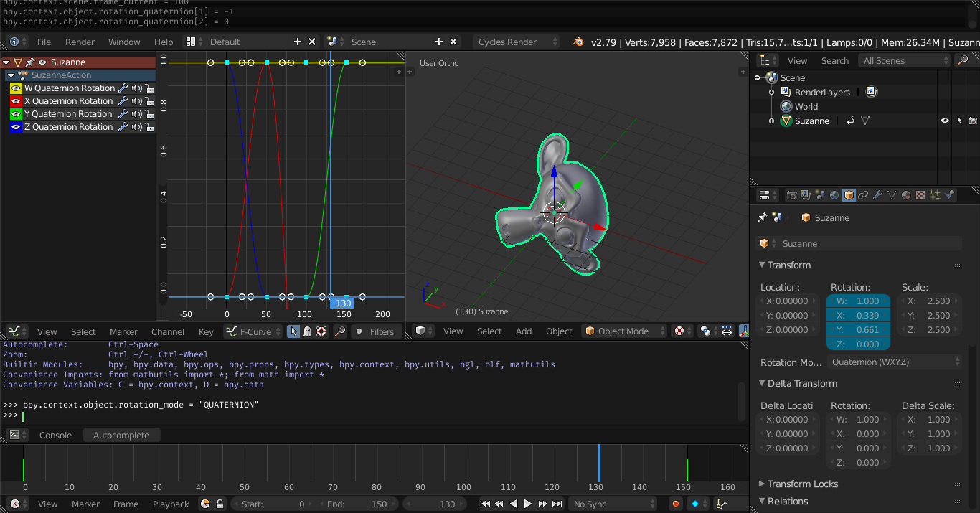The height and width of the screenshot is (513, 980).
Task: Click the Autocomplete button in console
Action: (x=121, y=435)
